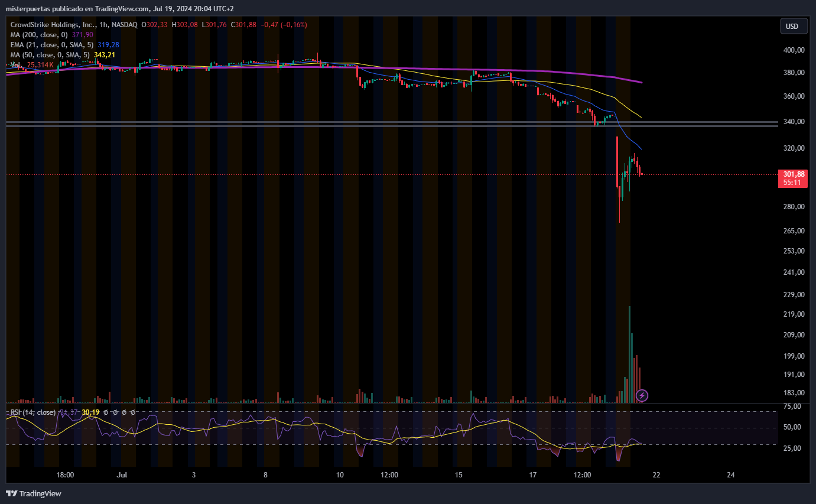Click the time axis label 3
Image resolution: width=816 pixels, height=504 pixels.
point(194,475)
